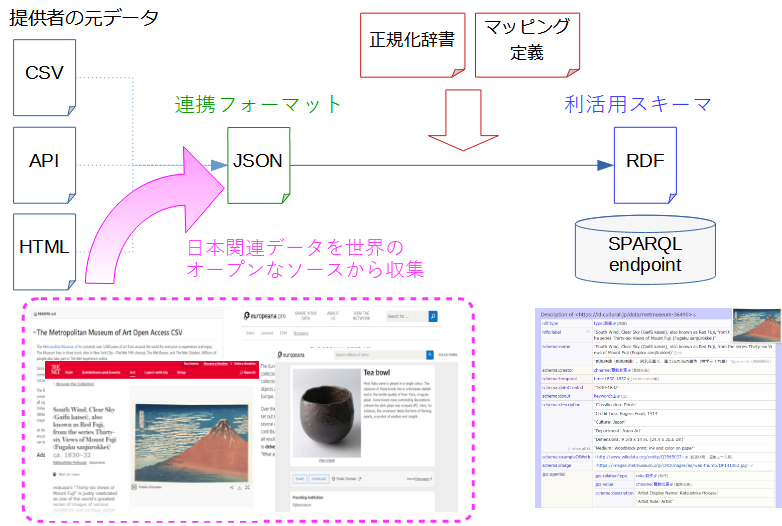Click the blue RDF document icon
This screenshot has width=782, height=526.
coord(644,161)
